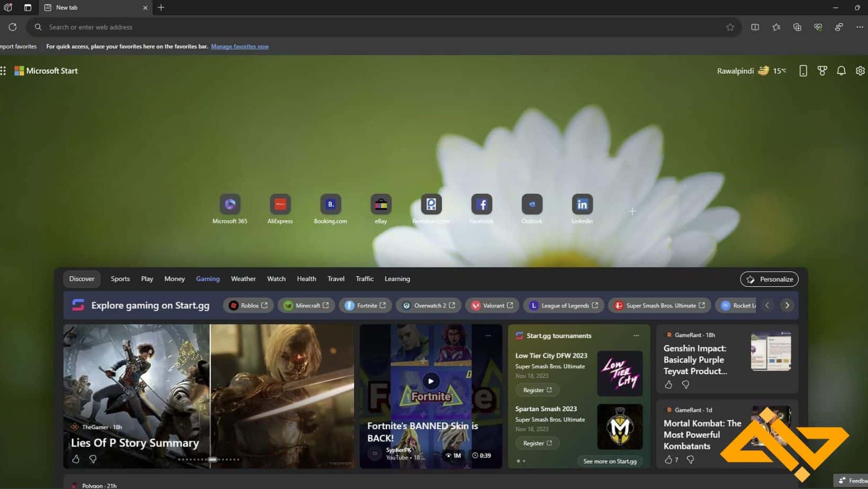Add this page to favorites star

coord(730,27)
